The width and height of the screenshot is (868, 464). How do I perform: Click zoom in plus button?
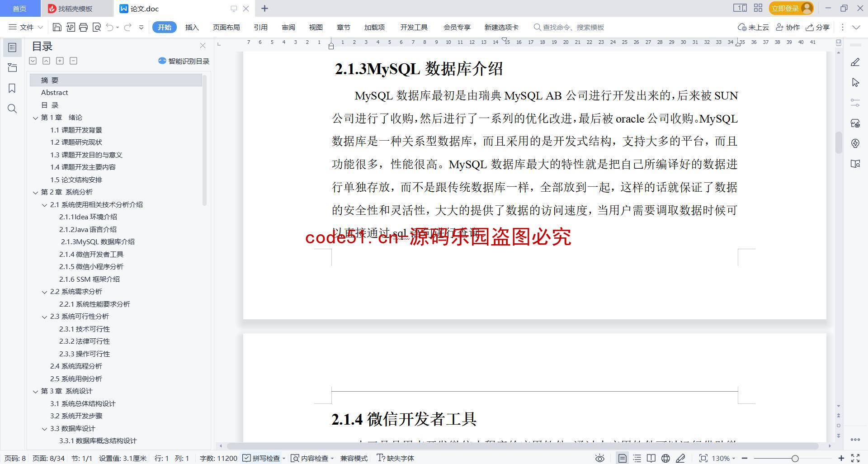(x=841, y=458)
